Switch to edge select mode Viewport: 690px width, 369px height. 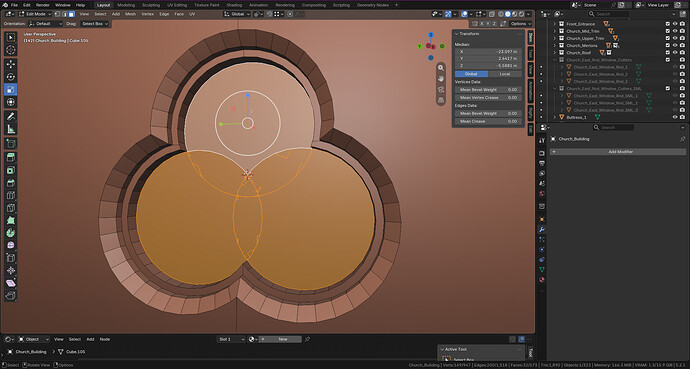tap(64, 14)
